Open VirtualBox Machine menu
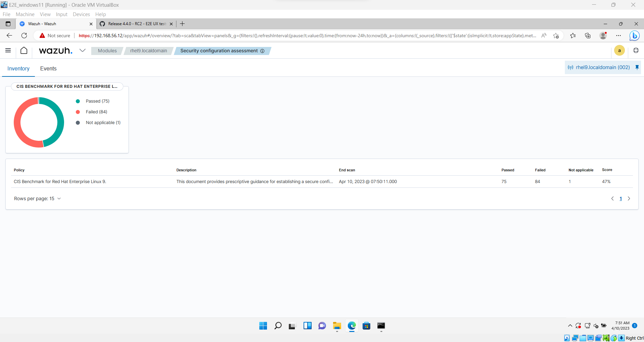Viewport: 644px width, 342px height. (x=25, y=14)
